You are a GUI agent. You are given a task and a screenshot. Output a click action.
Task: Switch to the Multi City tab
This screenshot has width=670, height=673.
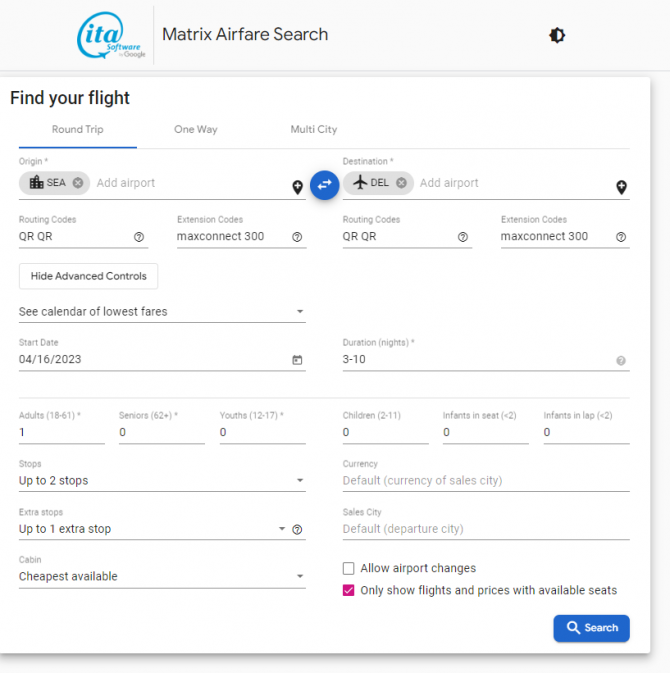314,130
